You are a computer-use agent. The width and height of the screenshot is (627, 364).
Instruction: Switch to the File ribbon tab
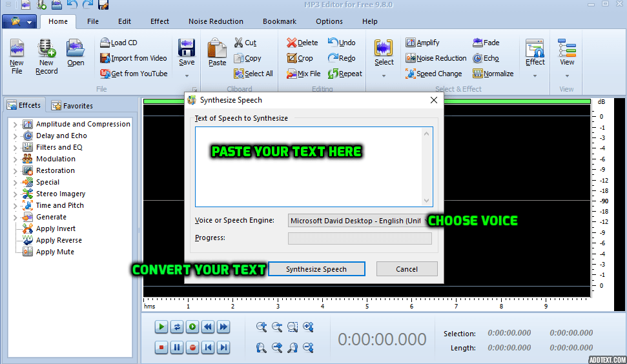pos(93,21)
